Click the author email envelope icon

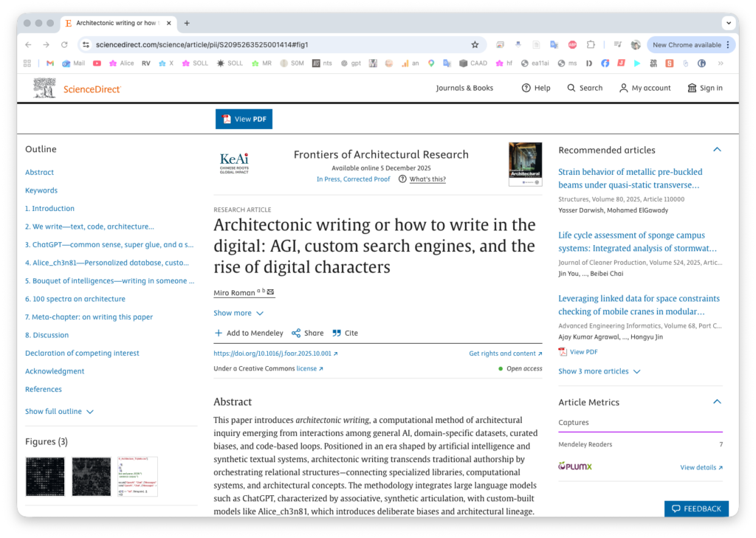[x=270, y=292]
